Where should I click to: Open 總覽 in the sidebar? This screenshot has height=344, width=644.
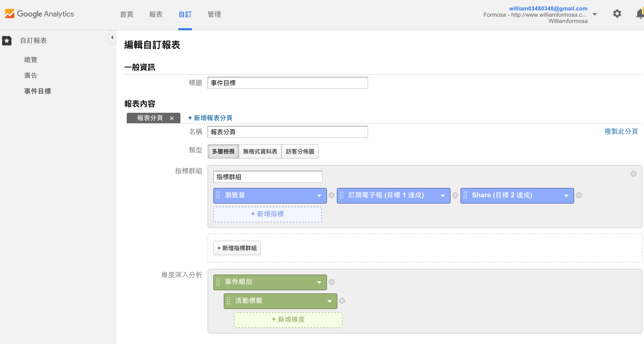coord(31,60)
